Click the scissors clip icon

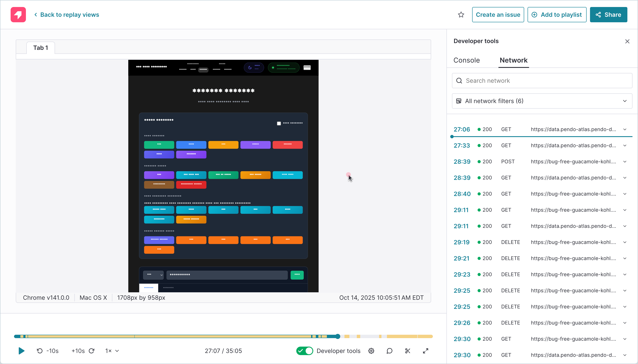pos(408,351)
